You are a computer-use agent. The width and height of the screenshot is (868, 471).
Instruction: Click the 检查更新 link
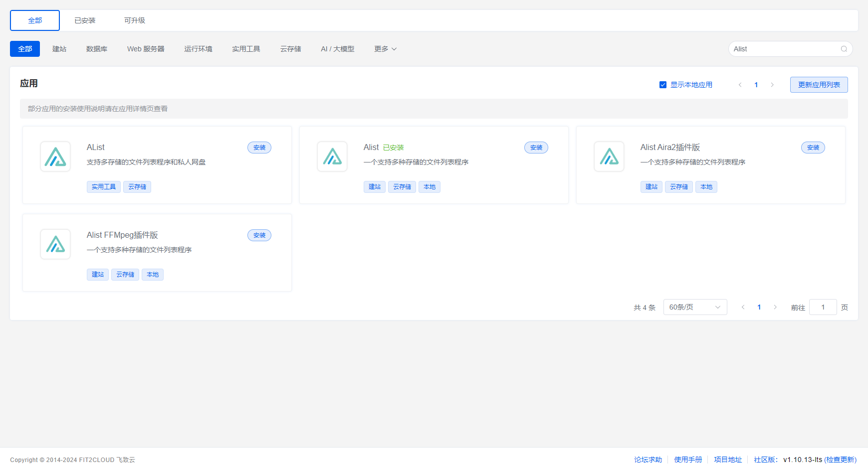pyautogui.click(x=841, y=460)
